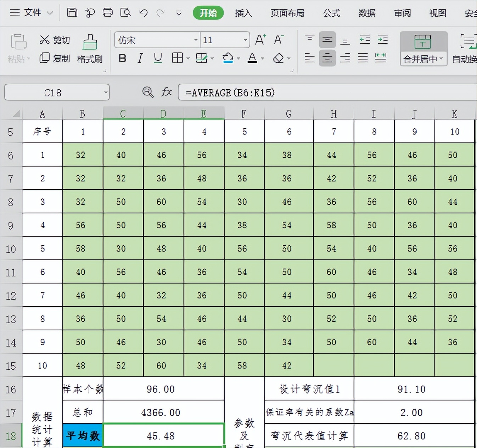Click the font color A swatch
The height and width of the screenshot is (448, 477).
[x=252, y=58]
